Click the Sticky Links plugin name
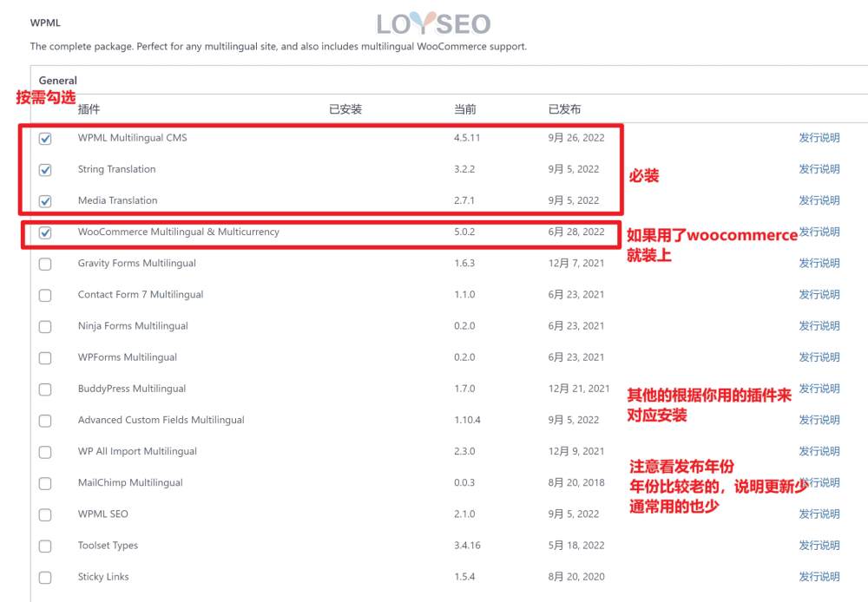 tap(103, 577)
